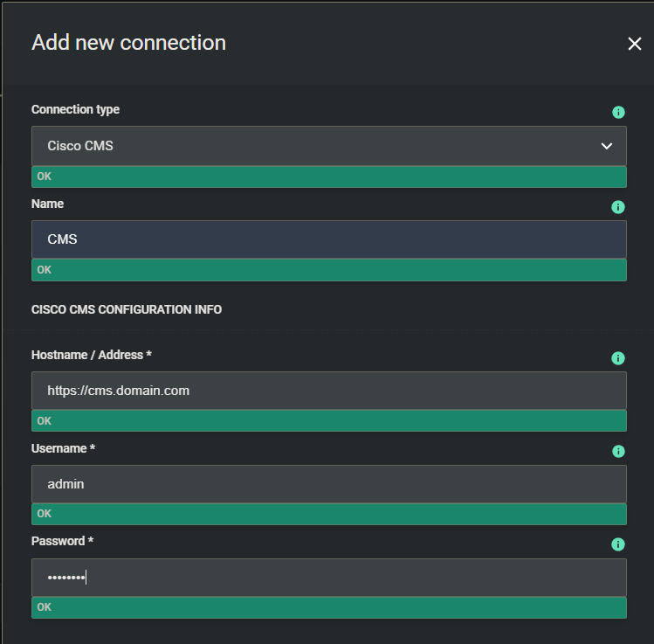Click the Cisco CMS Configuration Info heading
The image size is (654, 644).
(127, 310)
